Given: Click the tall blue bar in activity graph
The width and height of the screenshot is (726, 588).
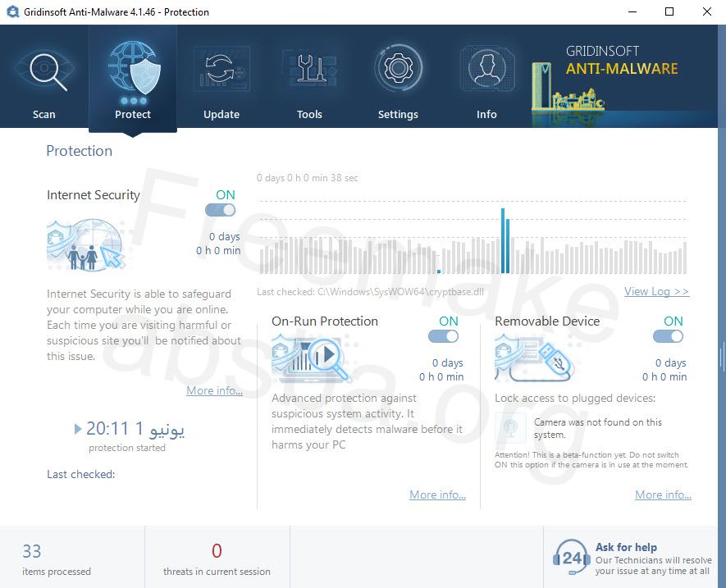Looking at the screenshot, I should click(x=503, y=241).
